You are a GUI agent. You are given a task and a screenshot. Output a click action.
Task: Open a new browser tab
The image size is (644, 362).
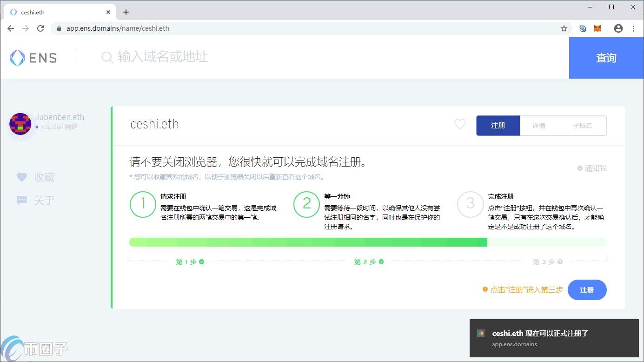[126, 12]
